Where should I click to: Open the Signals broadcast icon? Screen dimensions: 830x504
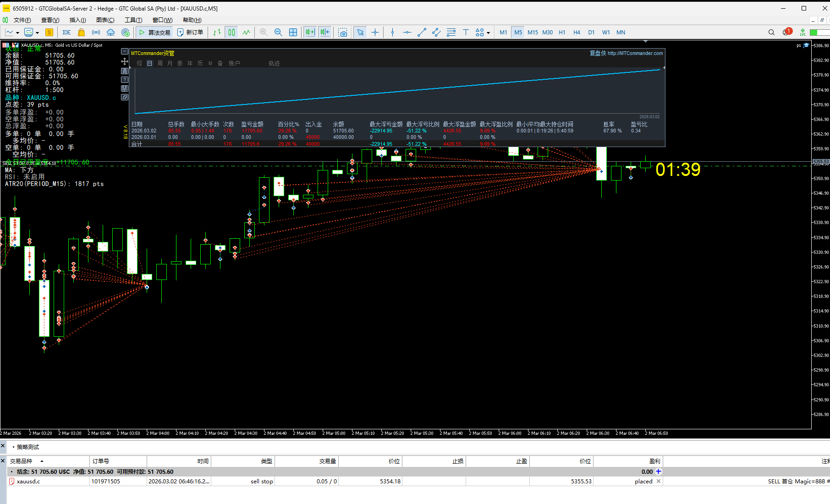click(x=96, y=32)
